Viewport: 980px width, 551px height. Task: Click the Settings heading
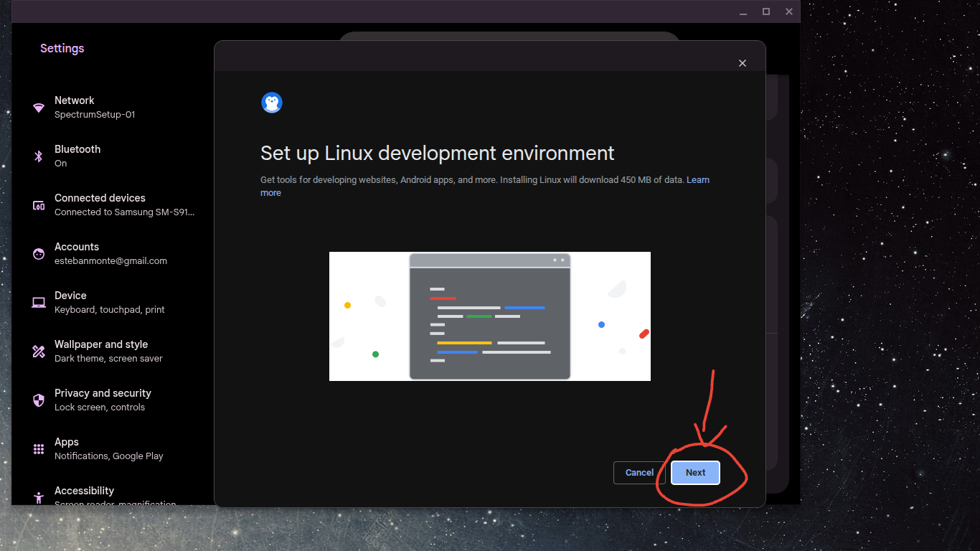pos(62,48)
